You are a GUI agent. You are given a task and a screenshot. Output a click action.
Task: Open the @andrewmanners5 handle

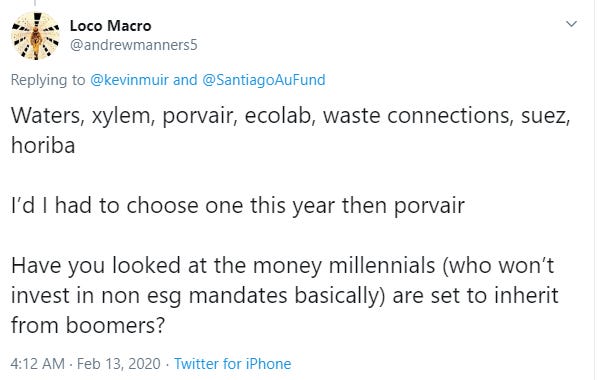point(134,45)
